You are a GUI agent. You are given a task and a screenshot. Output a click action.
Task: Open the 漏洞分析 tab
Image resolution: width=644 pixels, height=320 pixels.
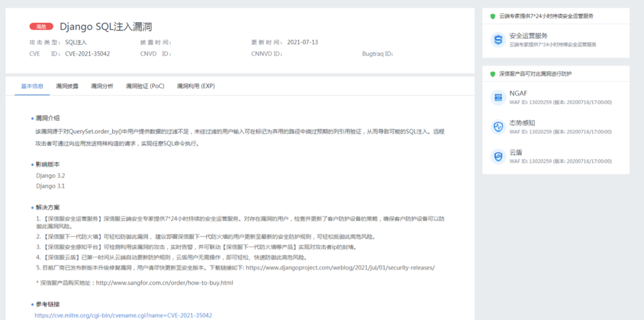[102, 86]
